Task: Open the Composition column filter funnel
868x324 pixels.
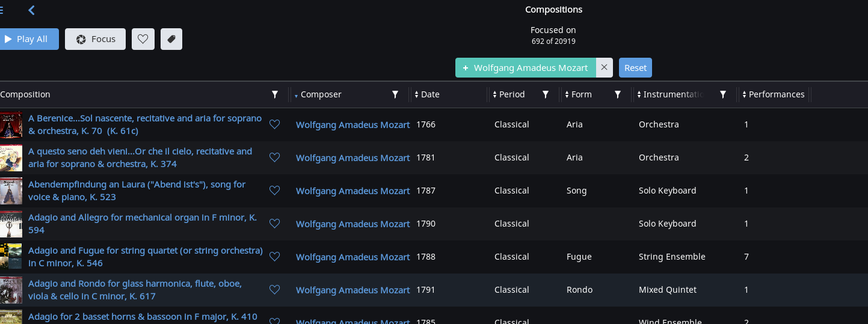Action: click(x=275, y=94)
